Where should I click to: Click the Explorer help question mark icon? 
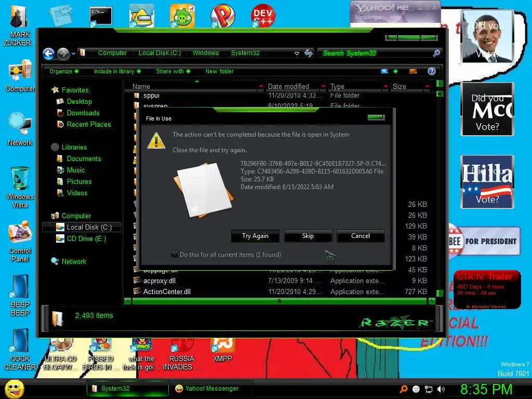pos(432,71)
